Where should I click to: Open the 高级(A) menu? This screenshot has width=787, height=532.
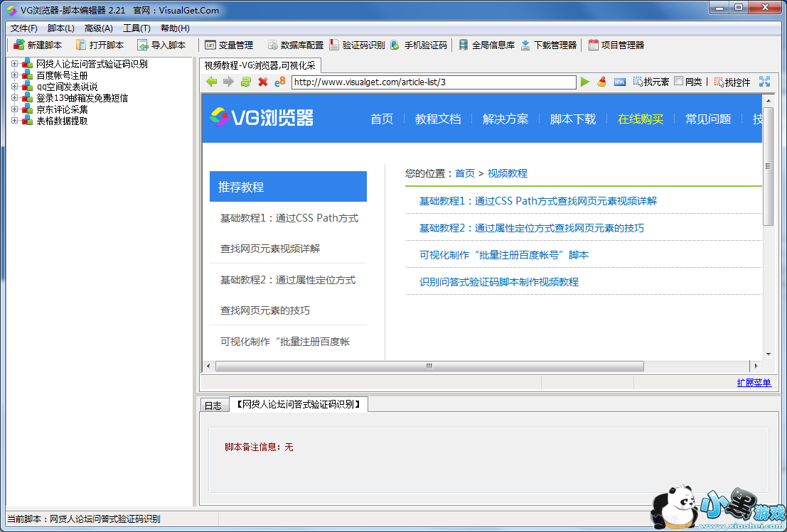coord(98,28)
